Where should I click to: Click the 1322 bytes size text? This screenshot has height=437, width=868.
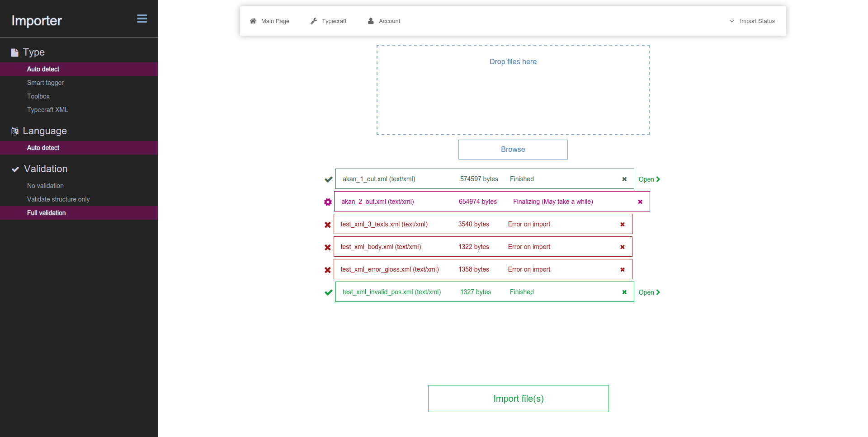(x=474, y=247)
